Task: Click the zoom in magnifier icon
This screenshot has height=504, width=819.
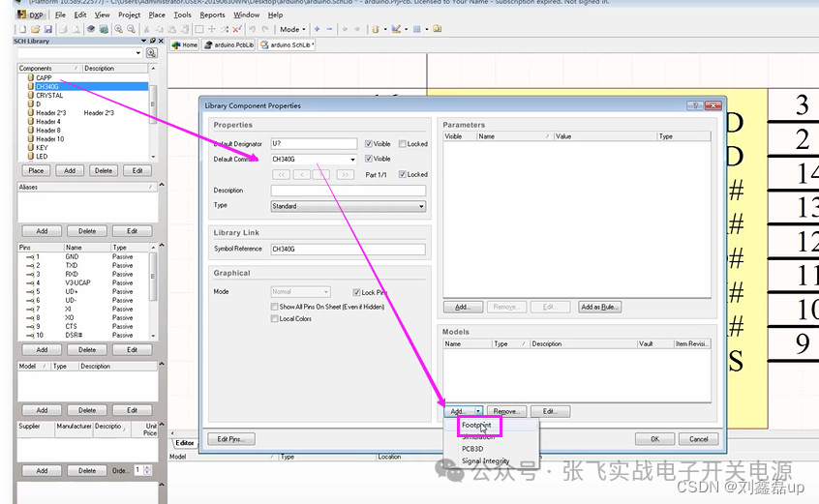Action: (119, 29)
